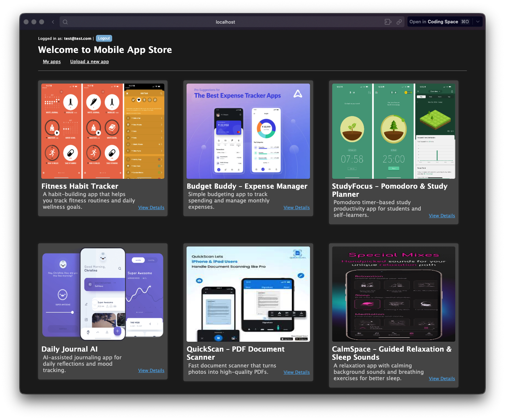505x420 pixels.
Task: Open View Details for QuickScan PDF Scanner
Action: [x=296, y=372]
